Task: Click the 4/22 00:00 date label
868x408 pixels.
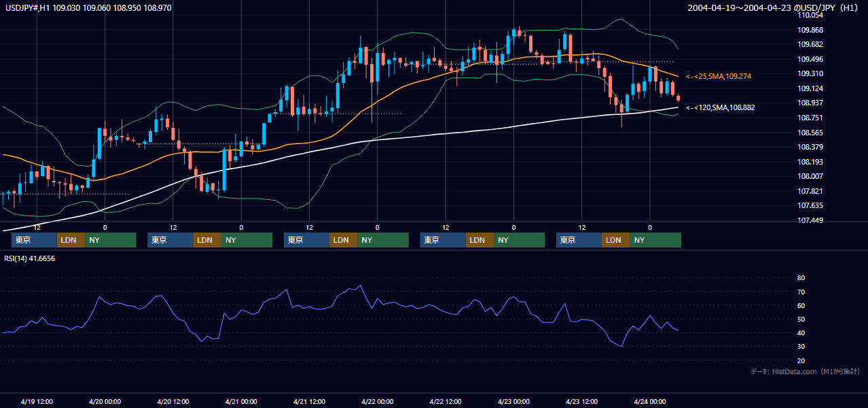Action: pyautogui.click(x=378, y=401)
